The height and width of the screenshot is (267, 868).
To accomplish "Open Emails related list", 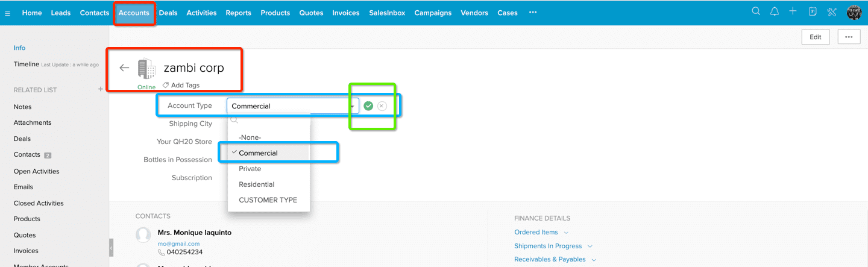I will pyautogui.click(x=24, y=187).
